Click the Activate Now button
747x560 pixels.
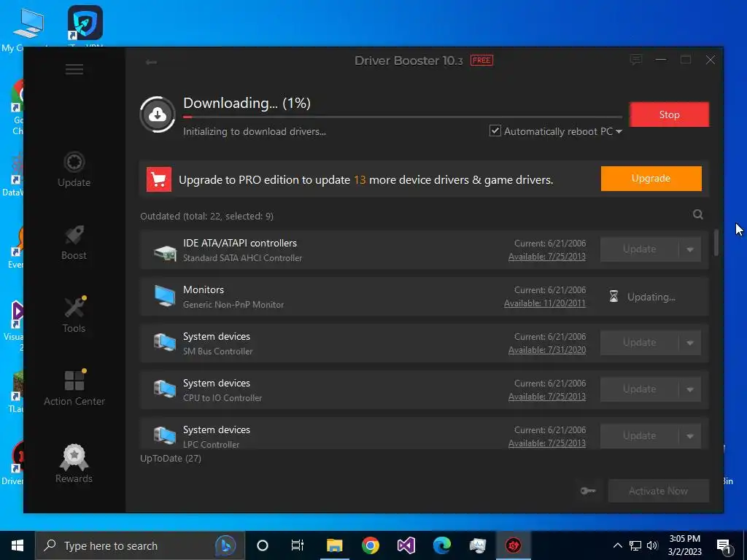659,491
